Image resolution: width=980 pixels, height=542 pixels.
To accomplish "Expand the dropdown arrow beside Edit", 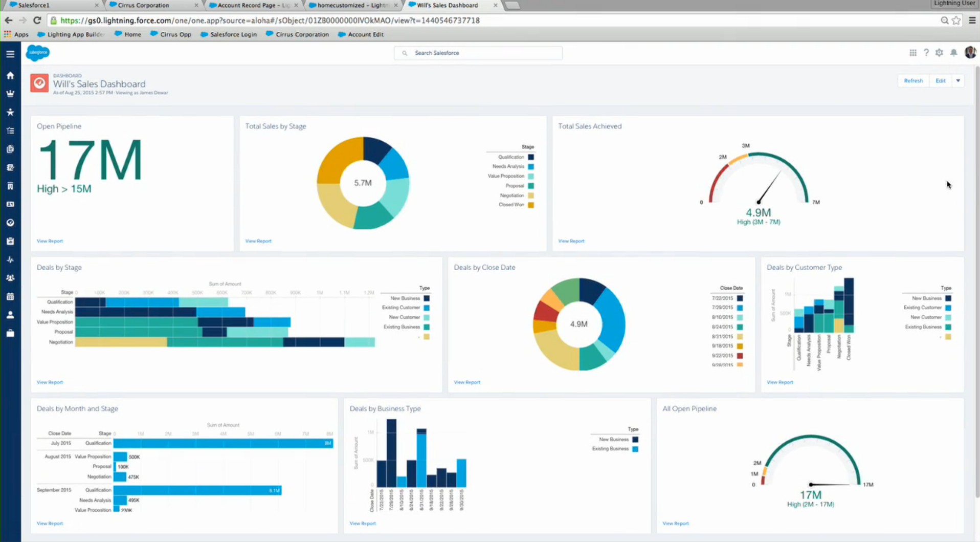I will coord(958,80).
